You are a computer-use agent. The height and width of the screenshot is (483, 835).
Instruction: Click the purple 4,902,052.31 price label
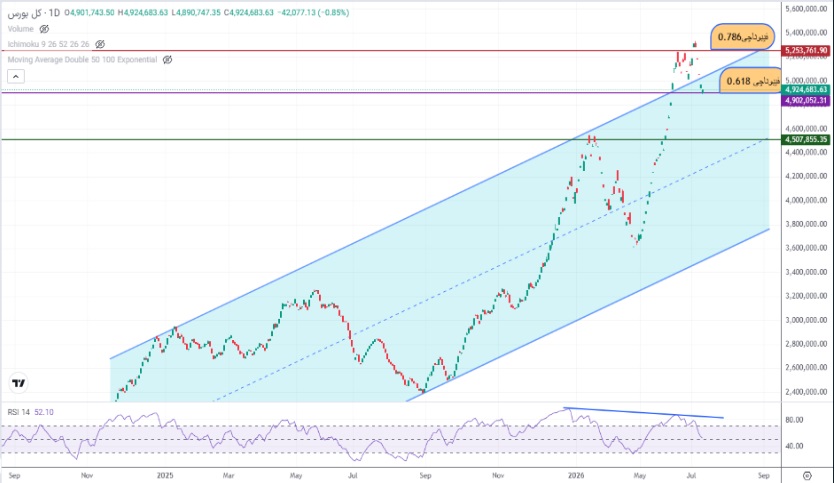[806, 100]
